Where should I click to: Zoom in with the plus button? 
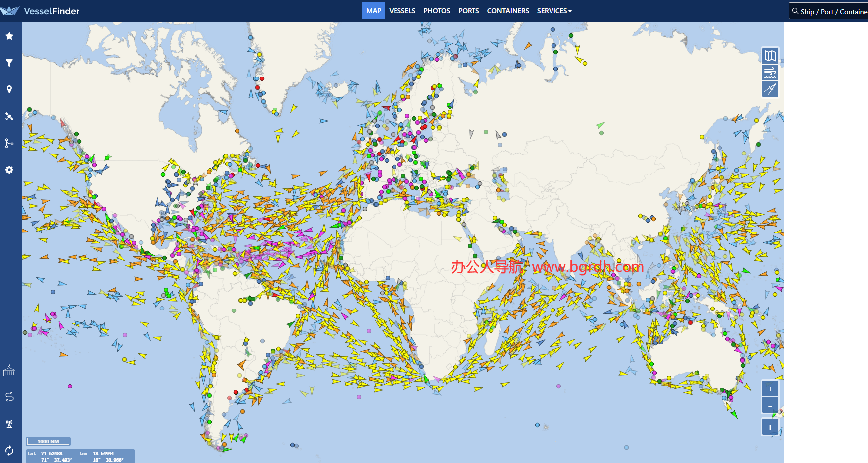[x=770, y=389]
